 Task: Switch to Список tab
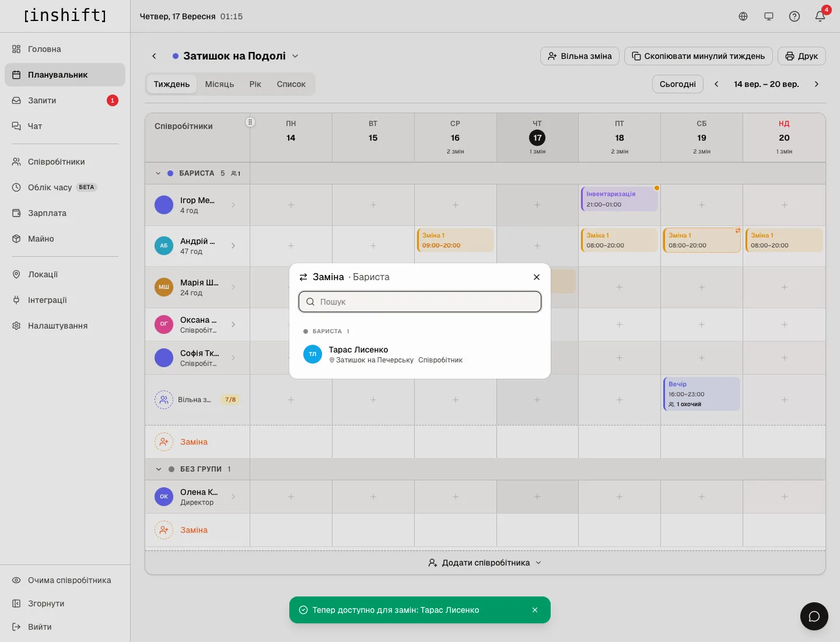click(291, 84)
